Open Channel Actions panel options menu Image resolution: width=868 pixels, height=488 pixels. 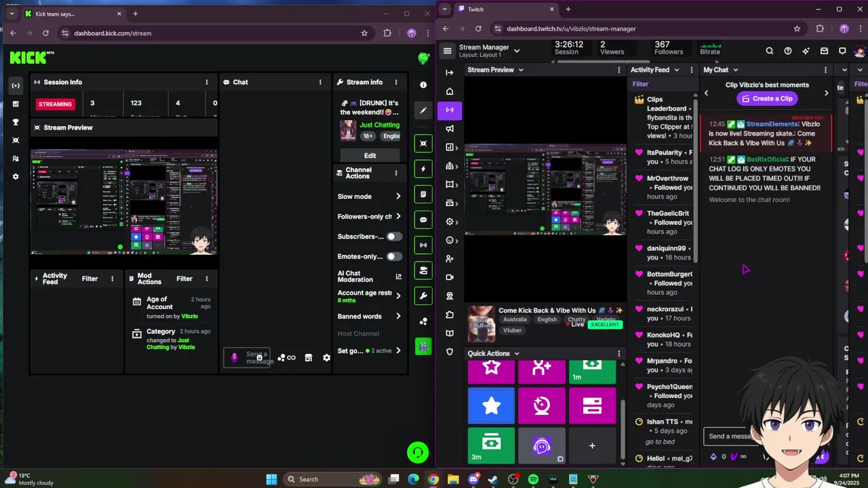[x=396, y=173]
